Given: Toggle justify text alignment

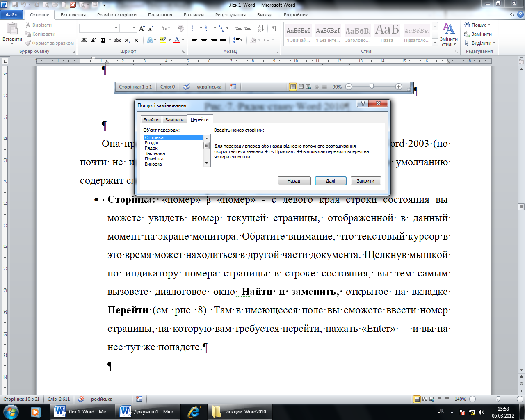Looking at the screenshot, I should [223, 40].
